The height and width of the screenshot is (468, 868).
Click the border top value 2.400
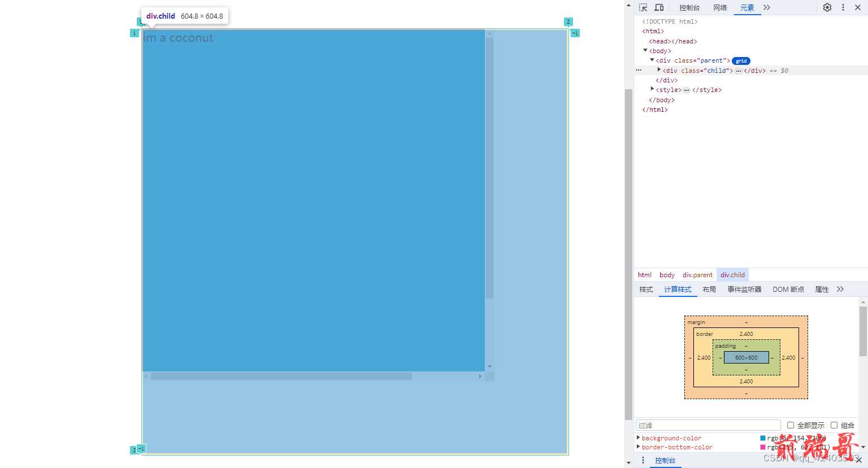pyautogui.click(x=746, y=334)
